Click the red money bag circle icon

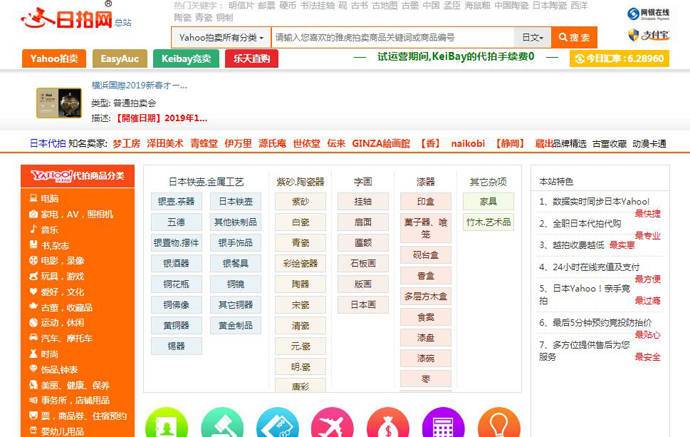[x=388, y=423]
